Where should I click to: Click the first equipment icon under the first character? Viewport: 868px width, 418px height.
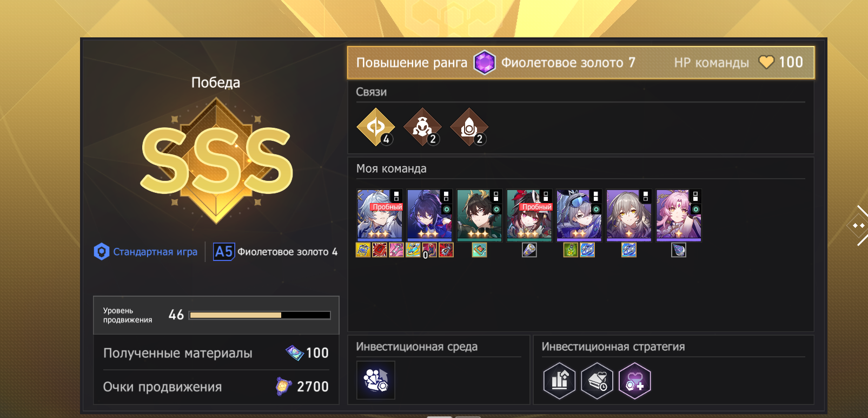[x=363, y=250]
